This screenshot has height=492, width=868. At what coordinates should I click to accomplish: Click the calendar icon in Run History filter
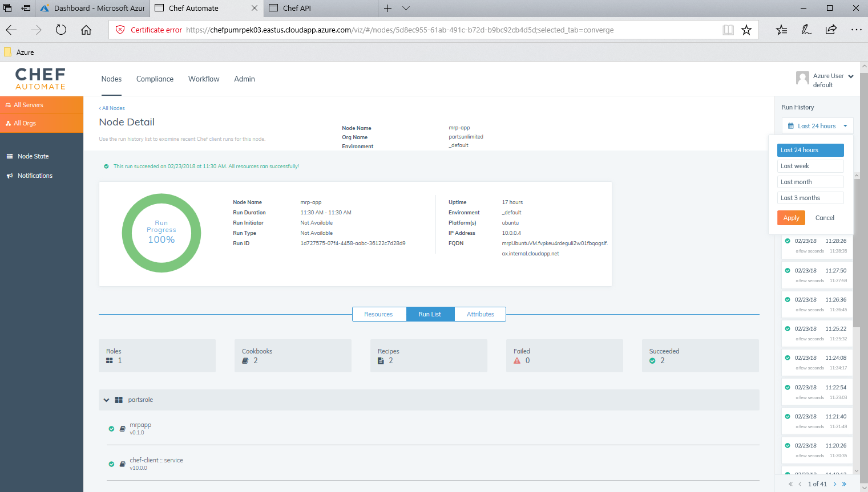791,125
